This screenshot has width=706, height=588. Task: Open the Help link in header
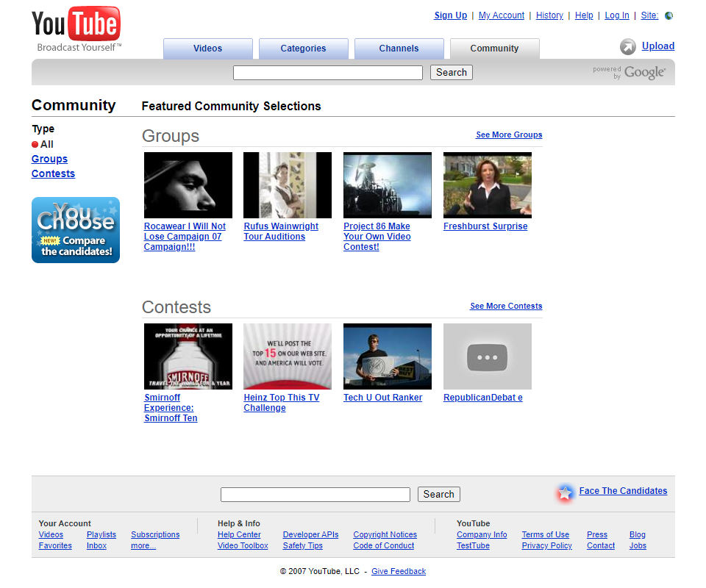click(x=584, y=15)
